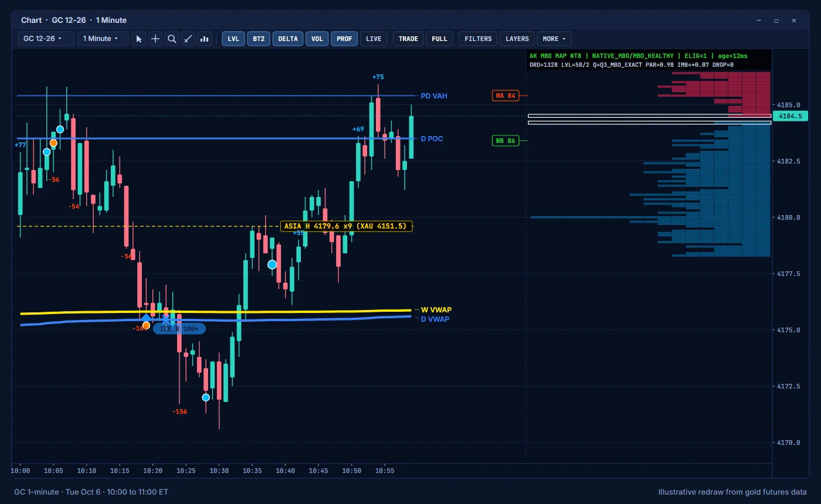
Task: Activate the crosshair cursor tool
Action: click(x=155, y=39)
